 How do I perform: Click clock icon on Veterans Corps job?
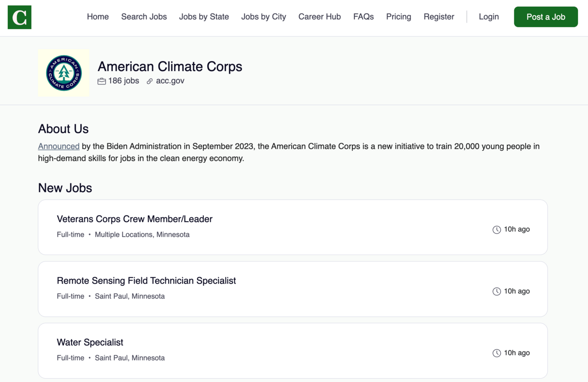497,229
